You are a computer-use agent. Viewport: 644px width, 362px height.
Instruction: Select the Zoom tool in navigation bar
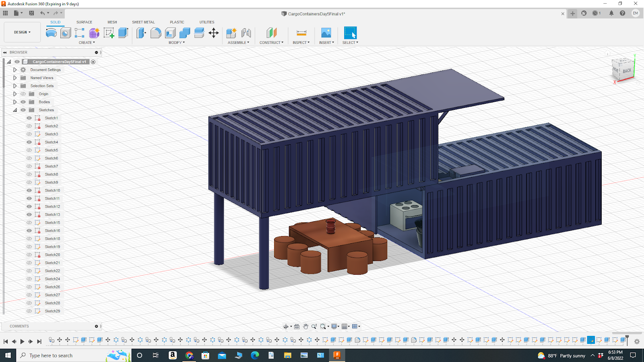314,326
